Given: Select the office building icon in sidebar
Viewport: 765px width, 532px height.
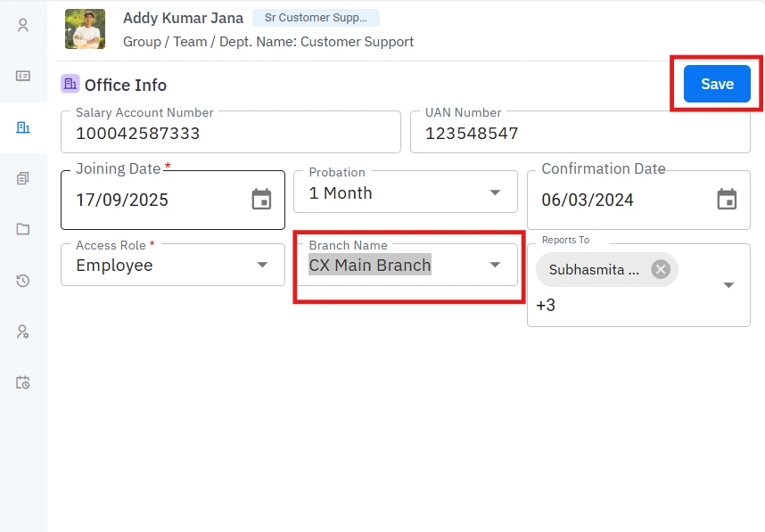Looking at the screenshot, I should tap(23, 127).
